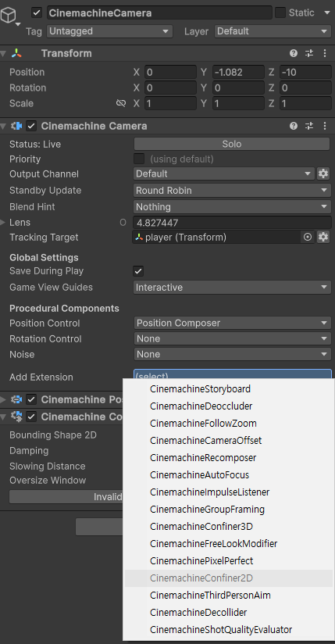Toggle Cinemachine Confiner component checkbox
The height and width of the screenshot is (644, 335).
31,417
